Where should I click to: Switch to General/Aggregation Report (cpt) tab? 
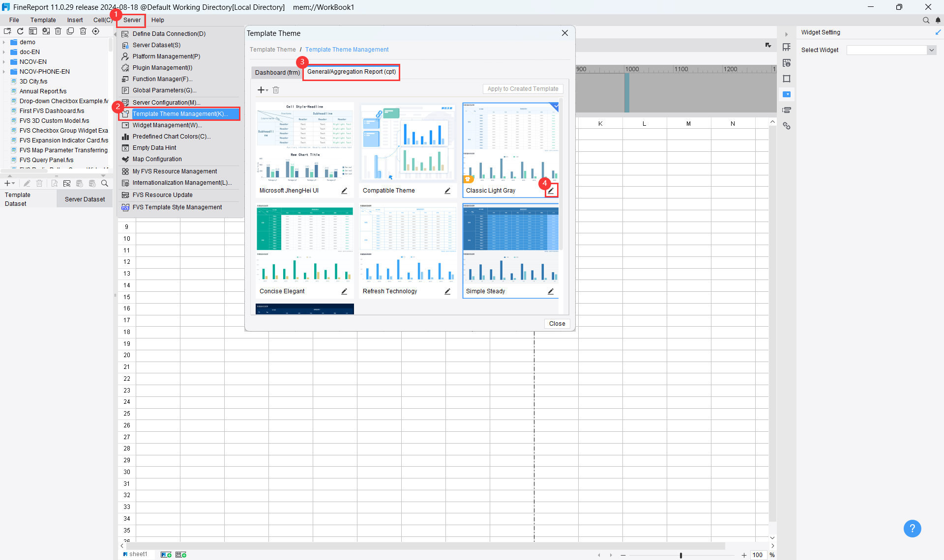tap(352, 72)
